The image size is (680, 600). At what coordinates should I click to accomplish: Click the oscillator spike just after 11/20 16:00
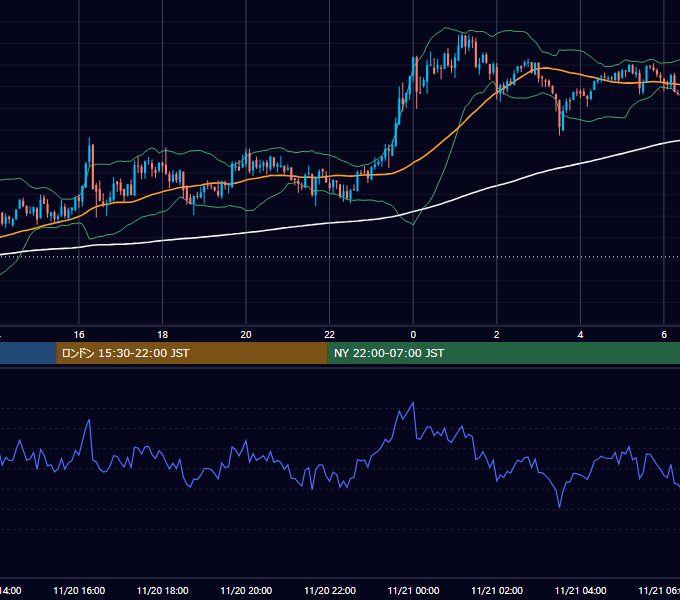pos(89,420)
